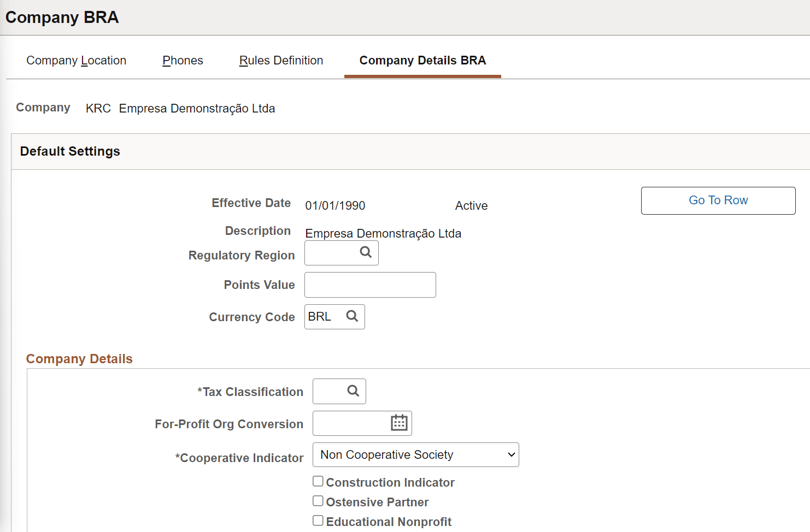Switch to the Company Location tab
The width and height of the screenshot is (810, 532).
(76, 60)
